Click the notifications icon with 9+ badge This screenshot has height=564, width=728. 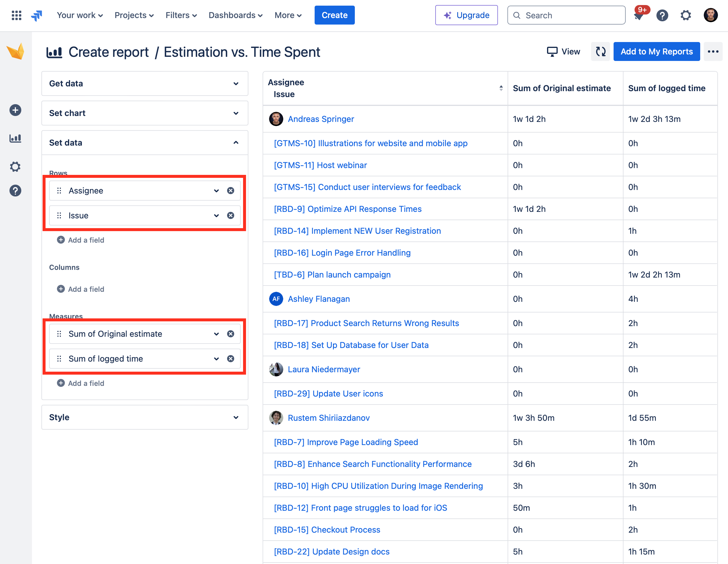pyautogui.click(x=639, y=15)
